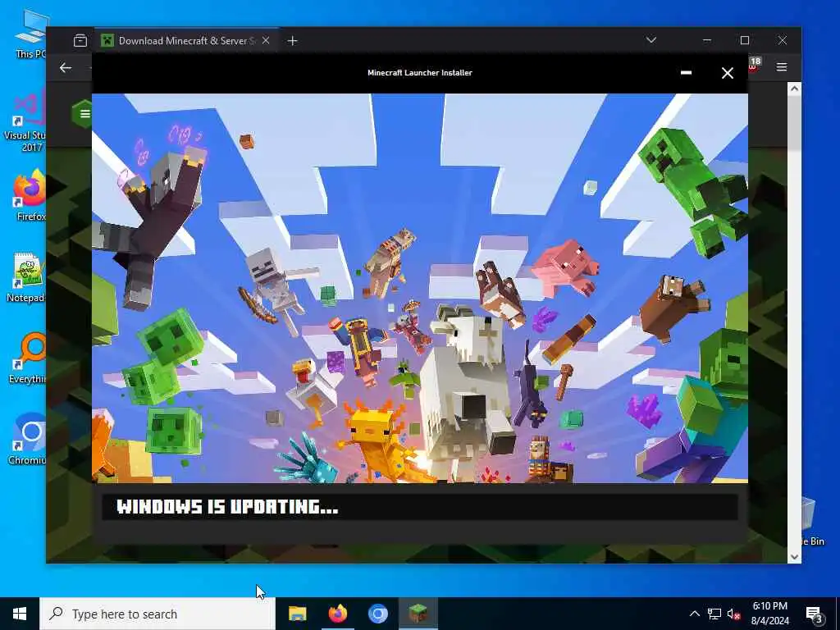Select the Everything desktop shortcut
This screenshot has width=840, height=630.
[x=28, y=358]
